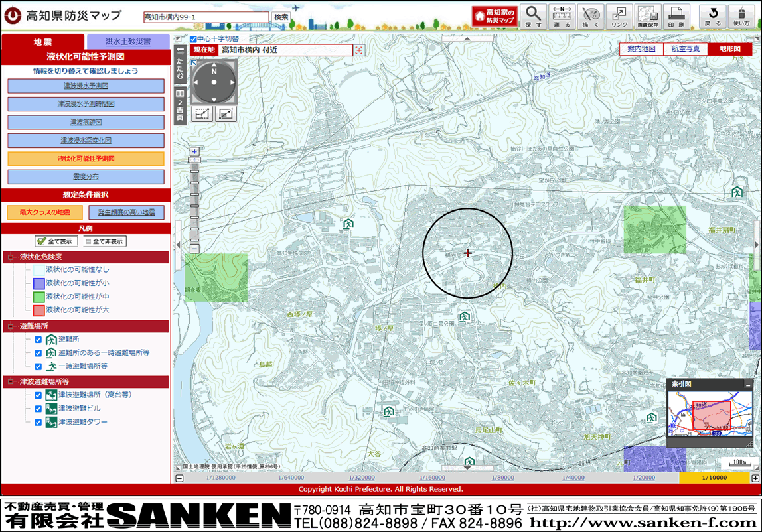Collapse the 津波避難場所等 tree section
Image resolution: width=762 pixels, height=532 pixels.
(x=11, y=382)
